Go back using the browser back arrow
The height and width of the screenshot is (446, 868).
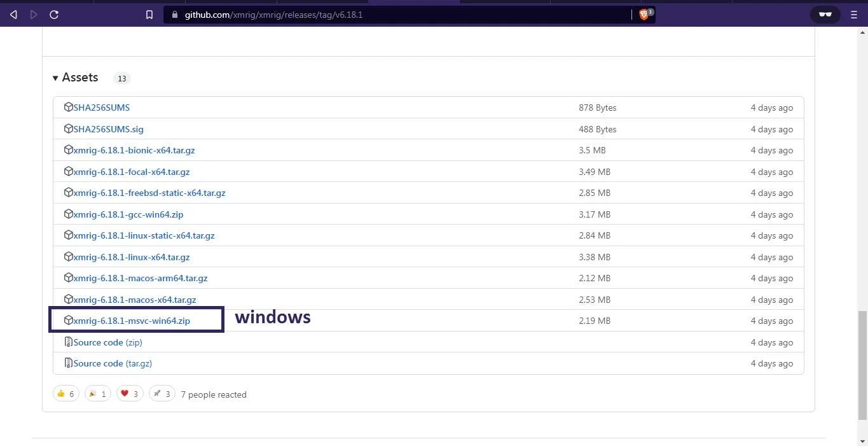13,14
